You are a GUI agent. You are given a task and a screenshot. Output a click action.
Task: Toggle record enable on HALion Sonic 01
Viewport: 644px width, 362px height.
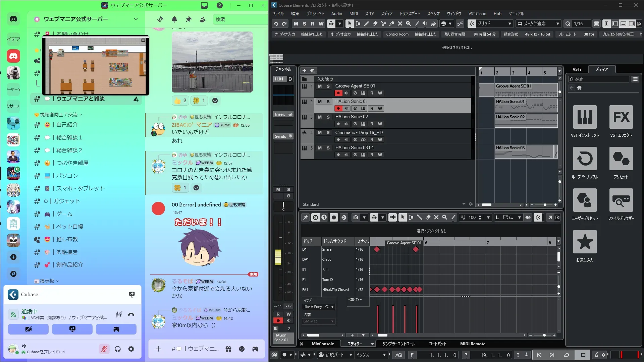click(x=338, y=109)
